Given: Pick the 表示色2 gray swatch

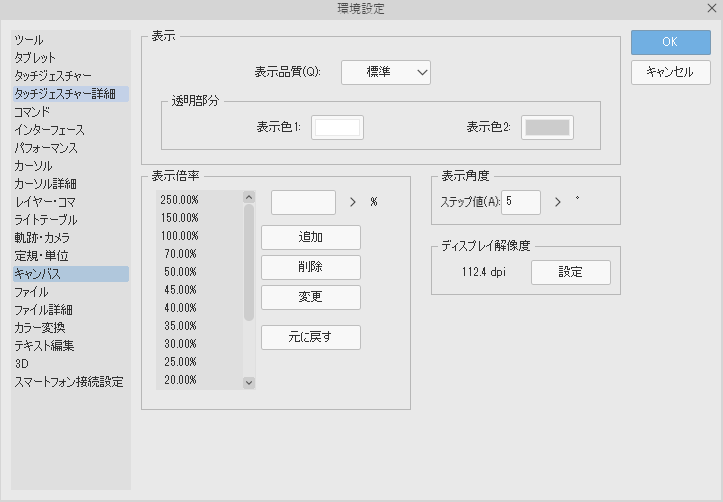Looking at the screenshot, I should [x=547, y=128].
